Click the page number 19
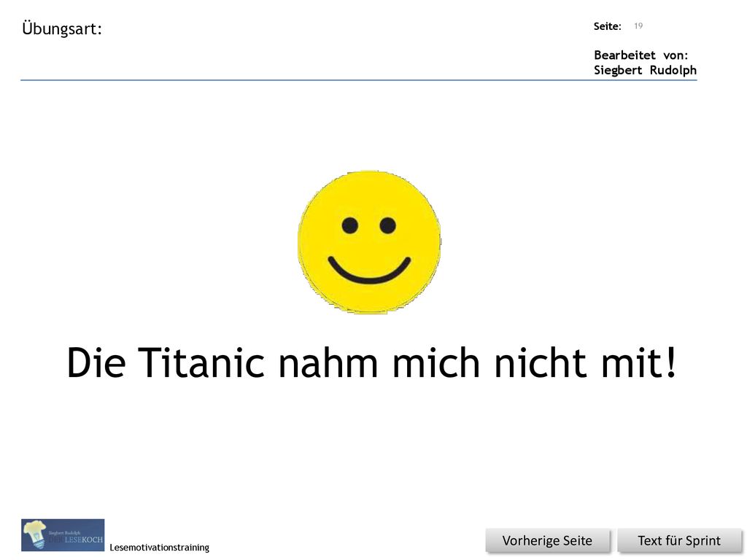The width and height of the screenshot is (747, 560). 638,26
